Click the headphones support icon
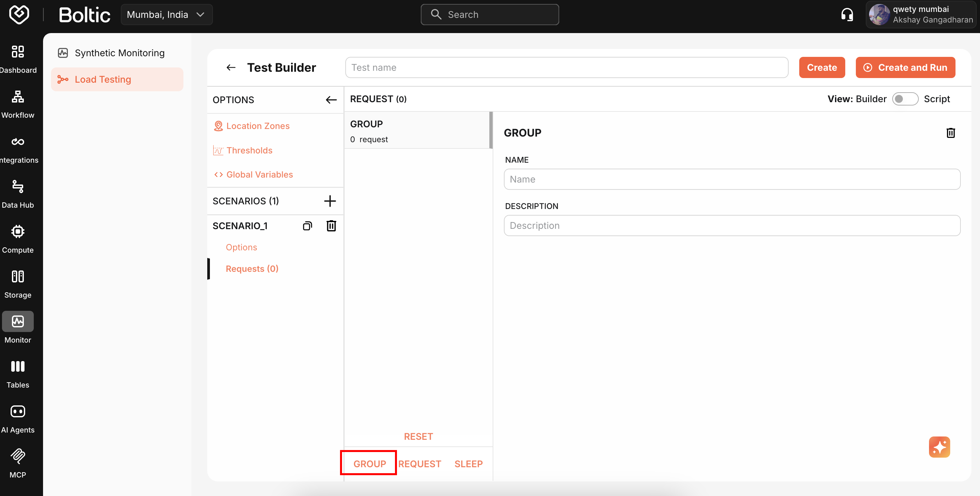This screenshot has width=980, height=496. pos(847,14)
